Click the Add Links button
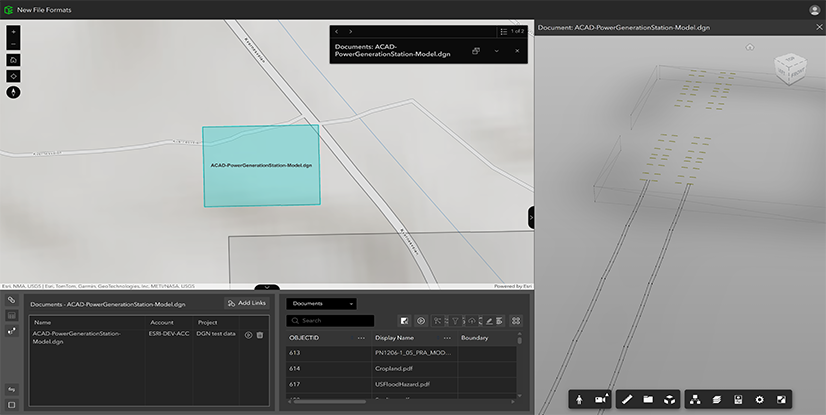Image resolution: width=826 pixels, height=415 pixels. [x=247, y=303]
